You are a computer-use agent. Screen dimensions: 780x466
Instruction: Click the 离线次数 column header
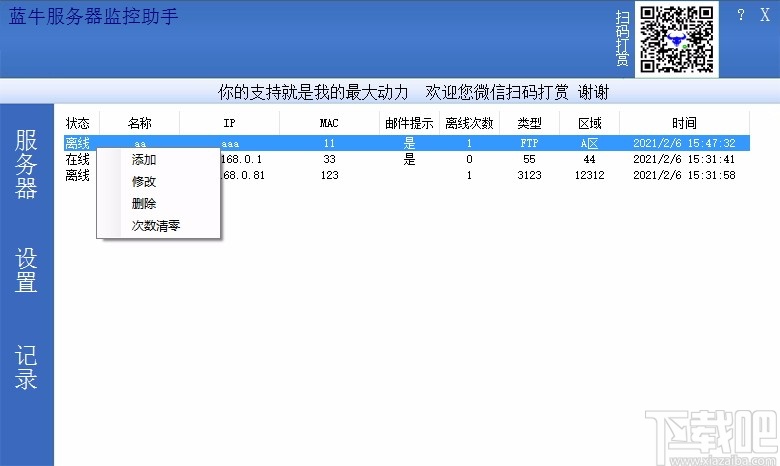coord(469,123)
